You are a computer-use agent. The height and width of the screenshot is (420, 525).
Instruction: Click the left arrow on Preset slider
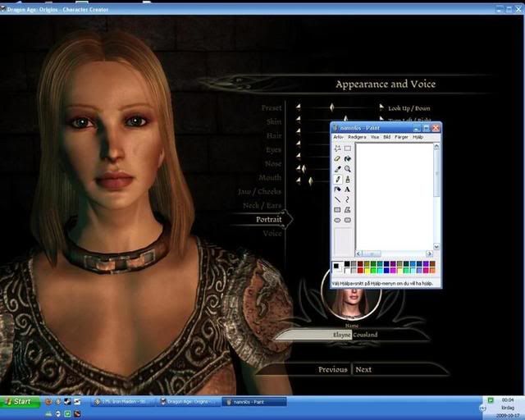[299, 107]
